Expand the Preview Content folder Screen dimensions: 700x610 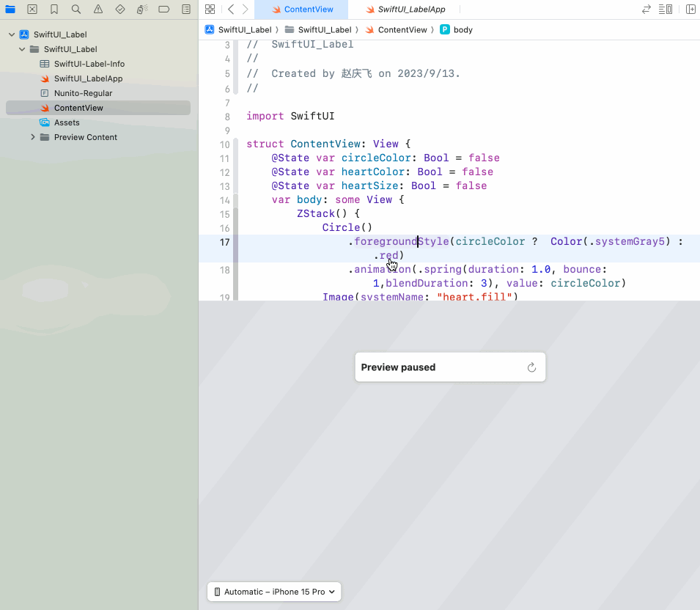pyautogui.click(x=33, y=137)
